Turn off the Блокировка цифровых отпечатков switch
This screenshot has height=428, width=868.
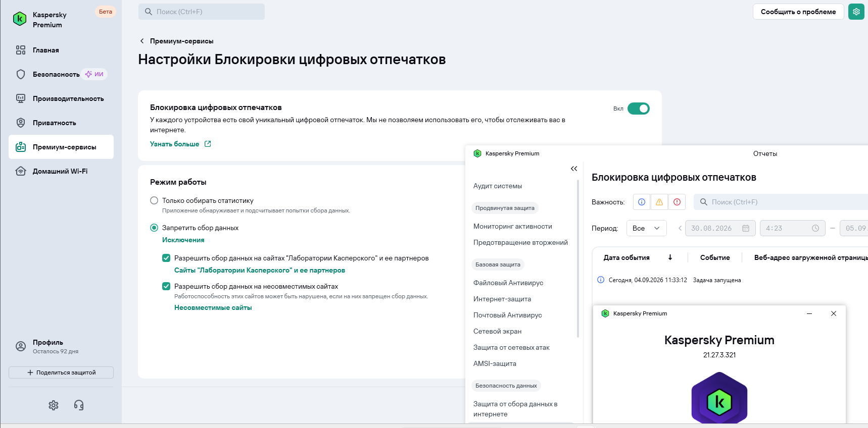(639, 109)
